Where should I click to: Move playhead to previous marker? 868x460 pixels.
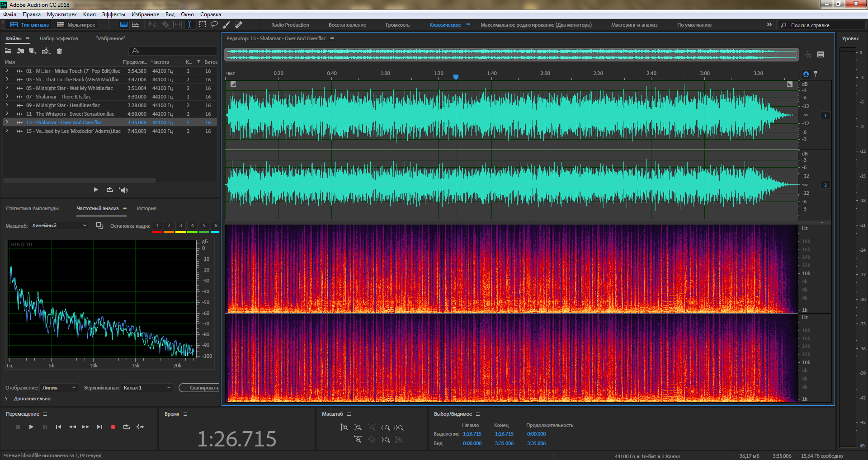(x=58, y=427)
